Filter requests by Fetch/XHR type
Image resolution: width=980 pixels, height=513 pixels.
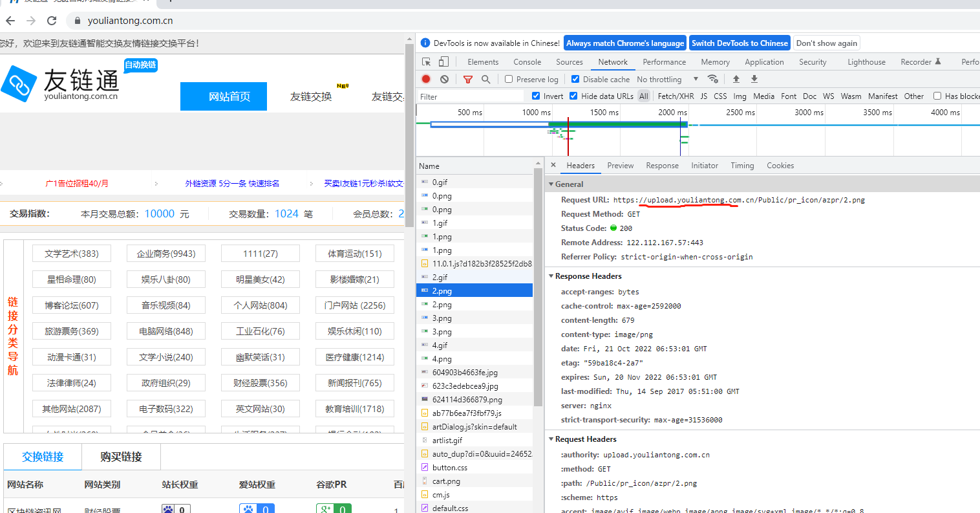tap(676, 96)
